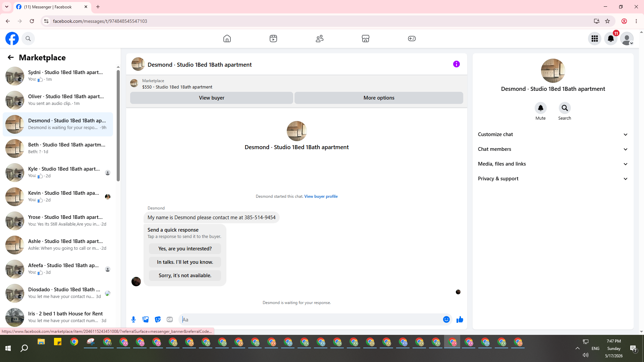Open notifications bell with 11 badge
This screenshot has height=362, width=644.
[x=611, y=39]
